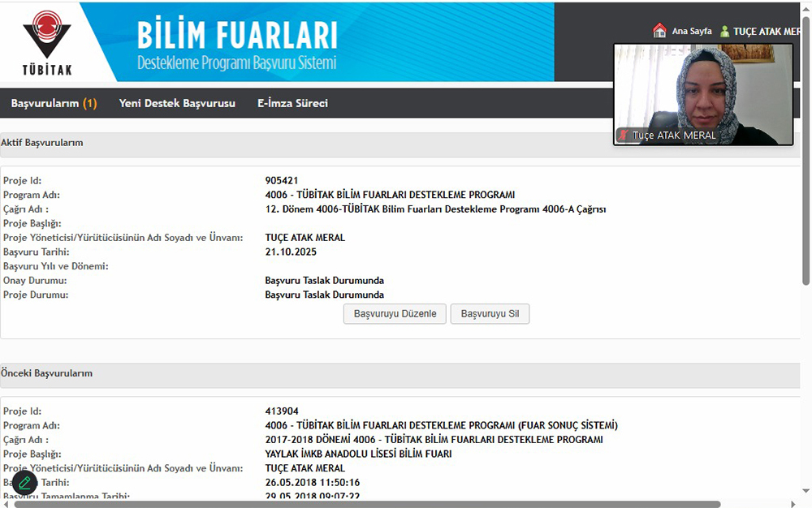Click the TÜBİTAK logo
Screen dimensions: 812x508
46,43
